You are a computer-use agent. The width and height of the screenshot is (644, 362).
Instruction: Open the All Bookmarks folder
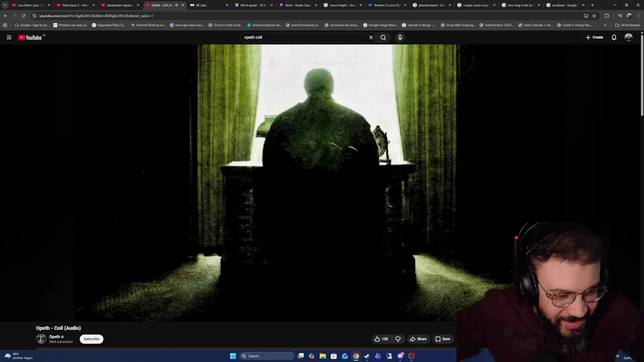pos(627,25)
